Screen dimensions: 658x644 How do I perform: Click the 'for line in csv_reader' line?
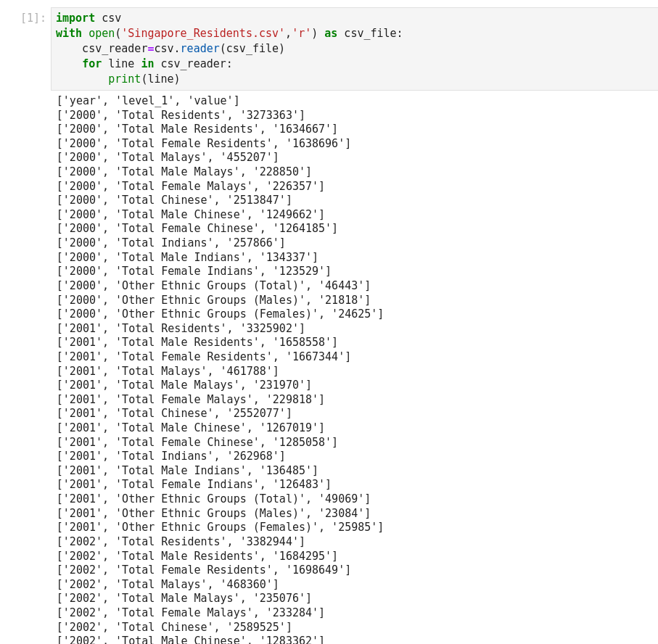click(x=157, y=64)
